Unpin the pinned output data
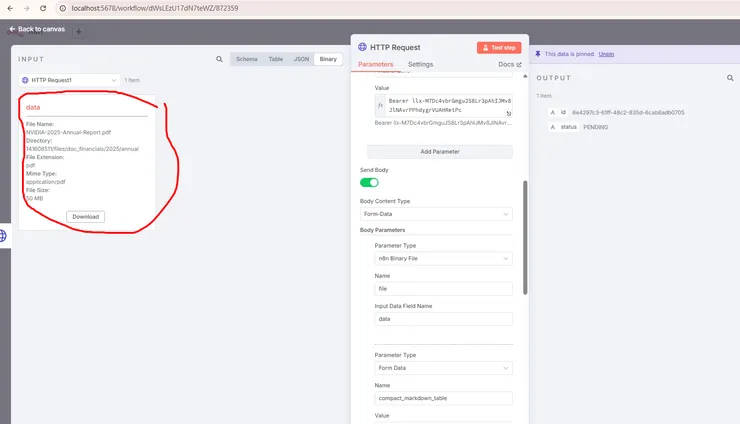This screenshot has height=424, width=740. (606, 54)
